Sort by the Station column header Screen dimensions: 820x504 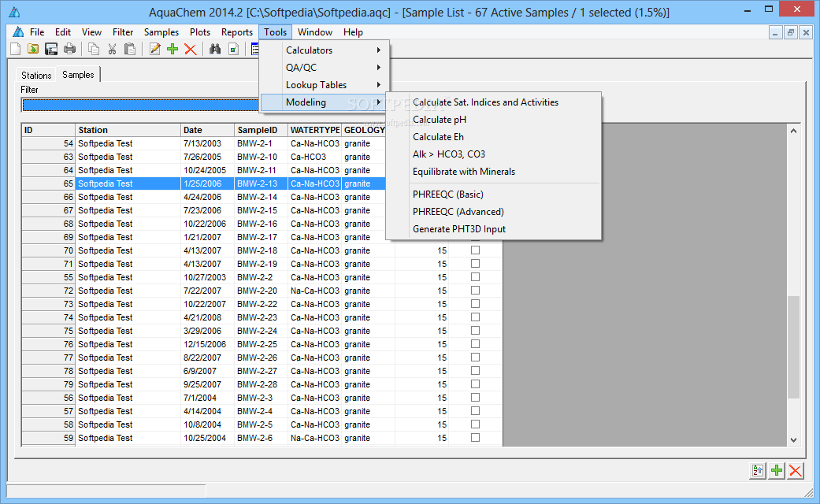pos(128,130)
